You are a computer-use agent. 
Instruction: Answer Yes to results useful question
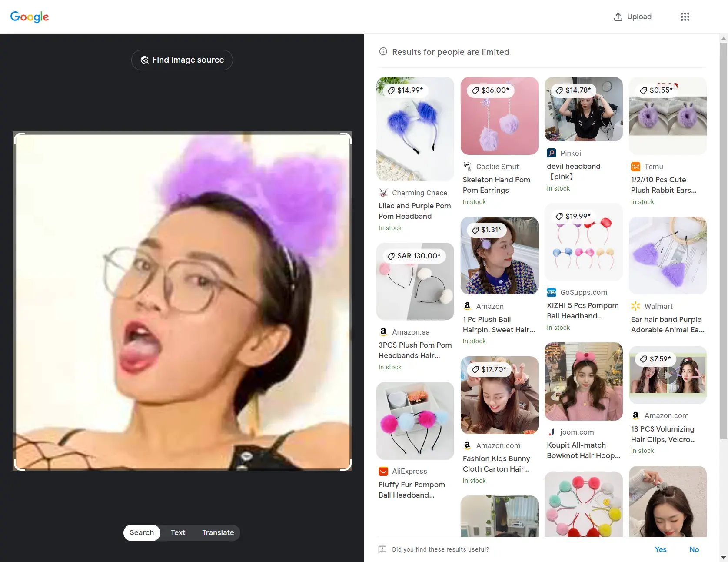coord(660,549)
